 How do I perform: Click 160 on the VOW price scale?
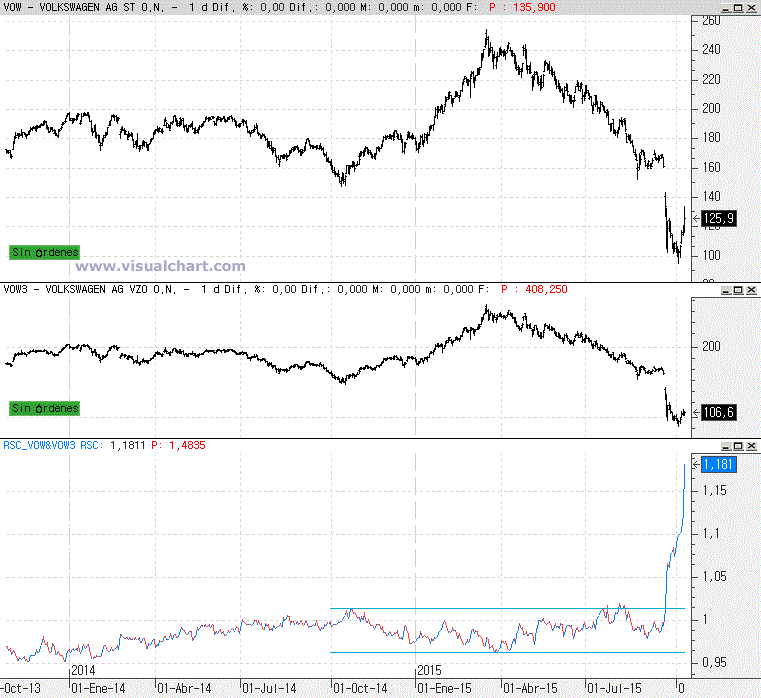pyautogui.click(x=711, y=167)
